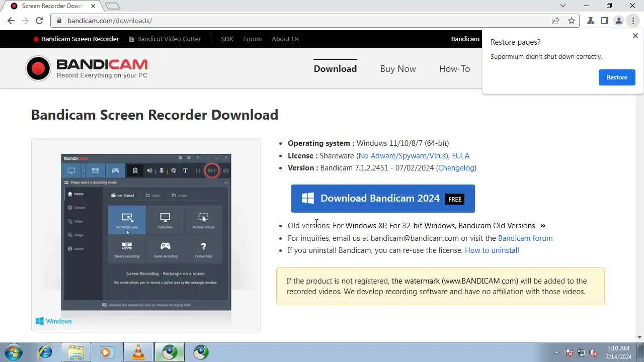Close the Screen Recorder Download tab
This screenshot has height=362, width=644.
(x=94, y=6)
